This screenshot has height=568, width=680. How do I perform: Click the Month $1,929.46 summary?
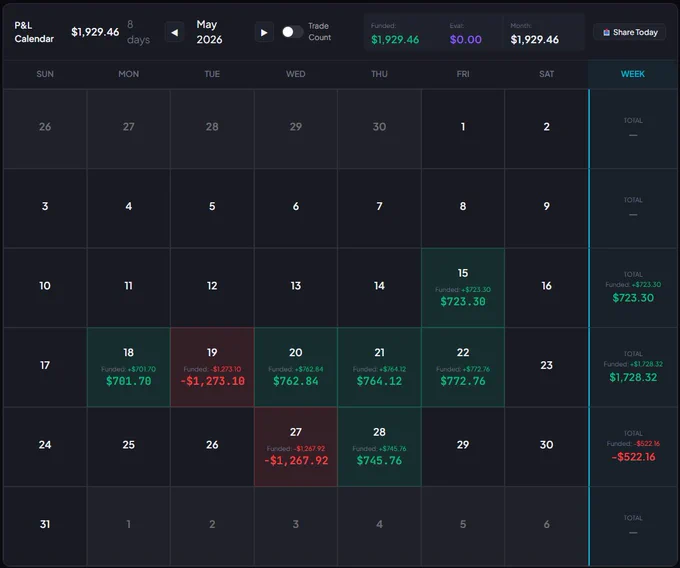click(535, 33)
